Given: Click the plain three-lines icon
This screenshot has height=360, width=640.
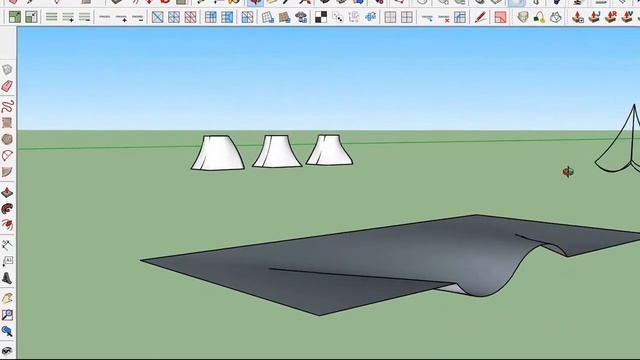Looking at the screenshot, I should pyautogui.click(x=51, y=17).
